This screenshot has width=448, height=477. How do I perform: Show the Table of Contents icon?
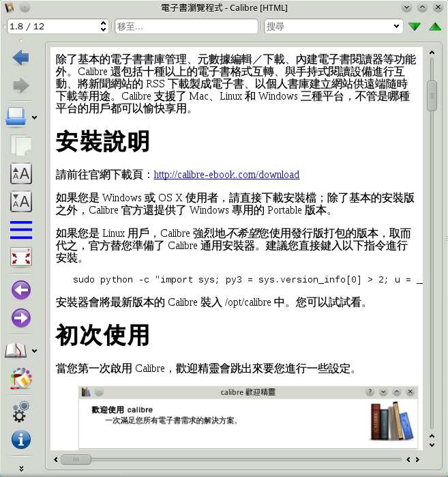click(21, 230)
